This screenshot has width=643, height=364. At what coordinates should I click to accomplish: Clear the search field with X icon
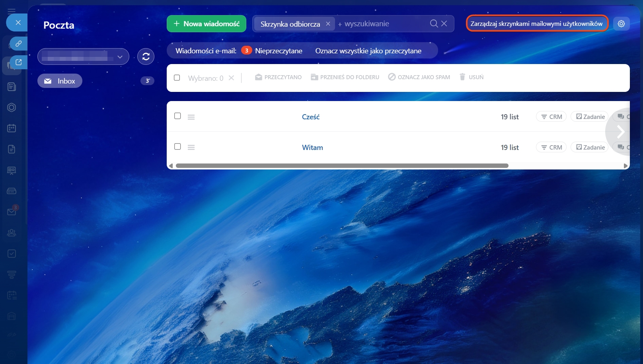click(x=444, y=23)
